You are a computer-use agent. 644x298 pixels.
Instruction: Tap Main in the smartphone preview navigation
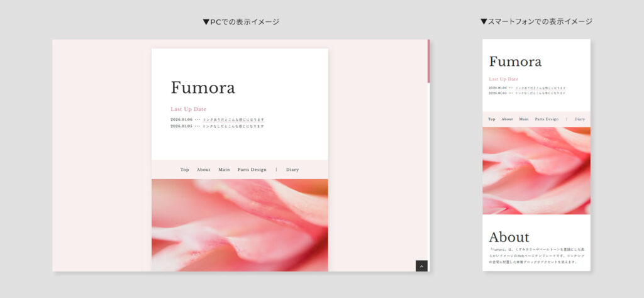pos(523,119)
